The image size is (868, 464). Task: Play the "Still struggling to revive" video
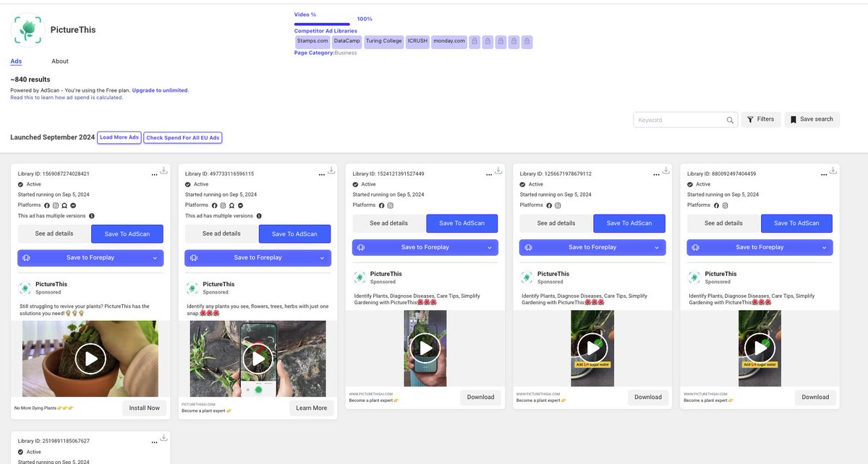90,358
